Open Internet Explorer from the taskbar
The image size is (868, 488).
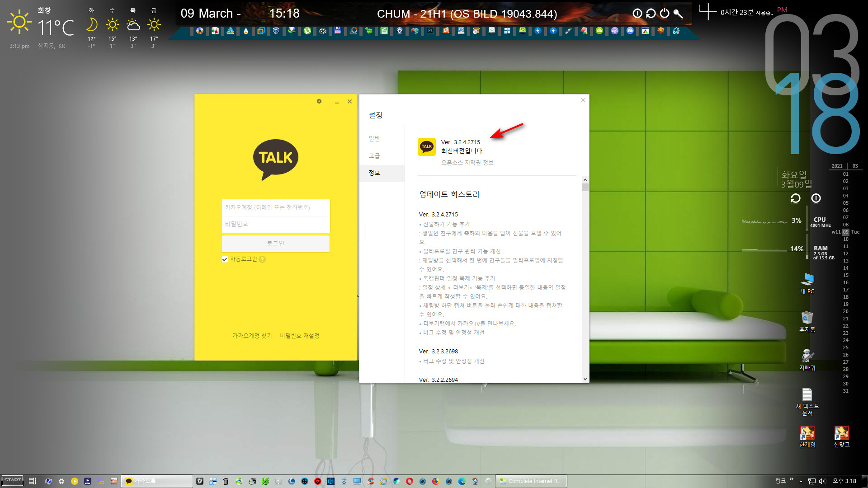pyautogui.click(x=383, y=481)
